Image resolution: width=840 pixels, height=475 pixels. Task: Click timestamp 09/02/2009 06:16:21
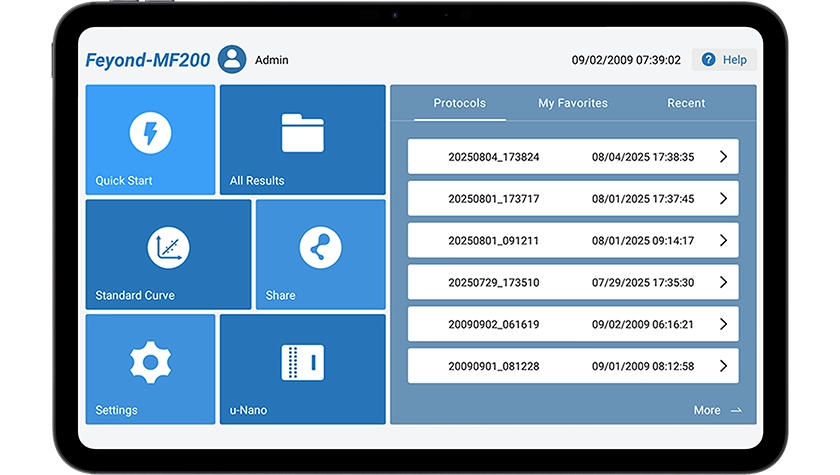click(643, 324)
